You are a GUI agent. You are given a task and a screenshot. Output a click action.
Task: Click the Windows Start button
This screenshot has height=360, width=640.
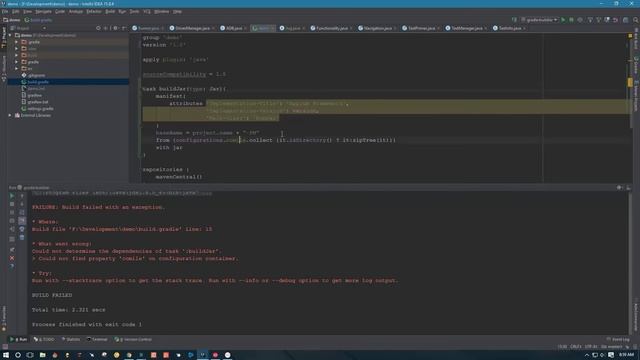pyautogui.click(x=6, y=355)
